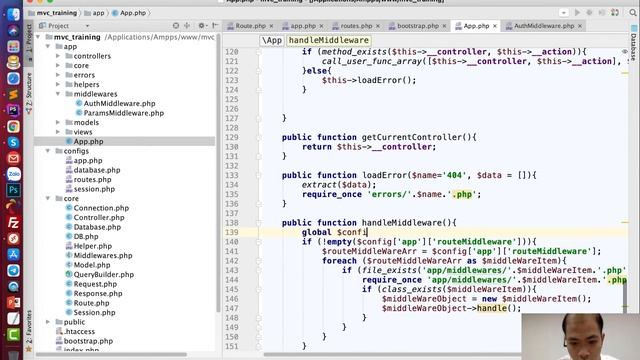The width and height of the screenshot is (640, 360).
Task: Open the App Store from the dock
Action: pyautogui.click(x=13, y=255)
